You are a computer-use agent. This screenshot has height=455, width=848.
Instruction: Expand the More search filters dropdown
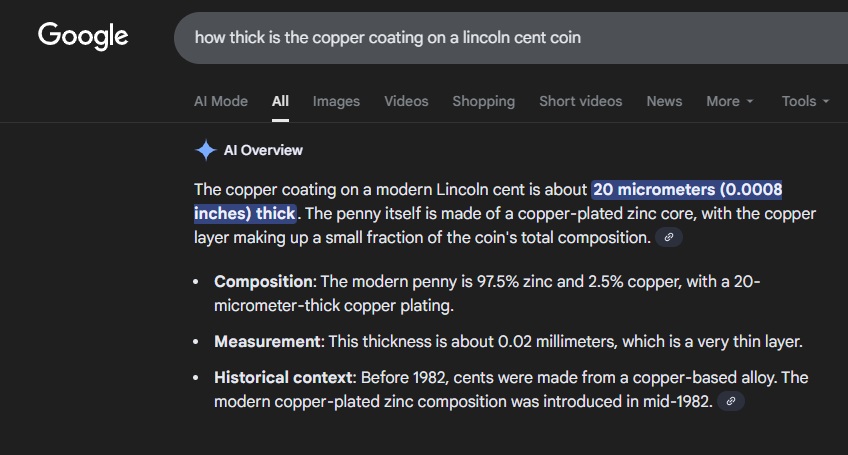pos(729,101)
